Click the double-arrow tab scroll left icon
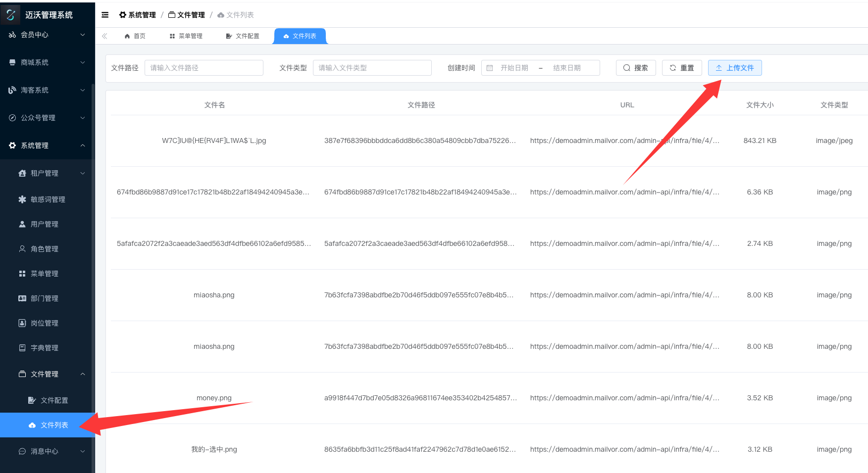This screenshot has height=473, width=868. (x=104, y=36)
